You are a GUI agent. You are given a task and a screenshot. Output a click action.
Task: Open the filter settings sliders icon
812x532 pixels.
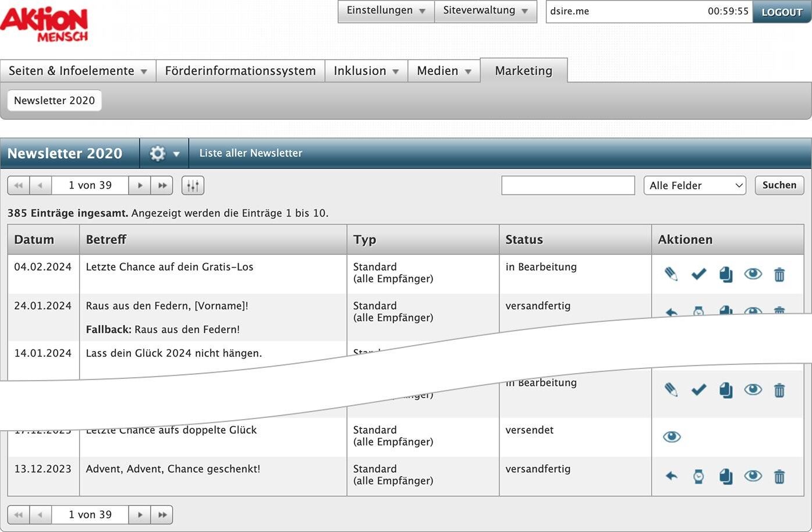click(x=193, y=186)
